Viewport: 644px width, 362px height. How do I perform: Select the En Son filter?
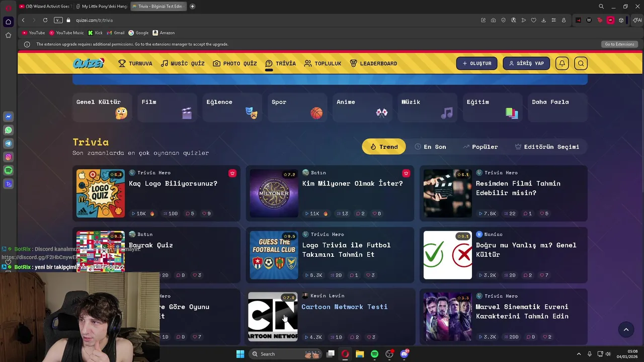coord(431,147)
